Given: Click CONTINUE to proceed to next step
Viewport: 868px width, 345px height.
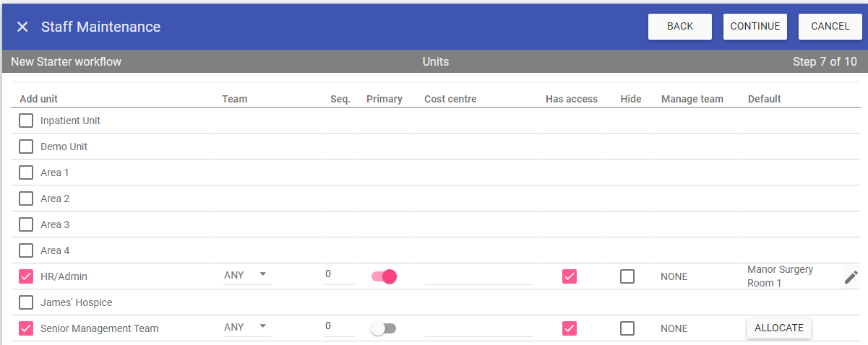Looking at the screenshot, I should point(755,27).
